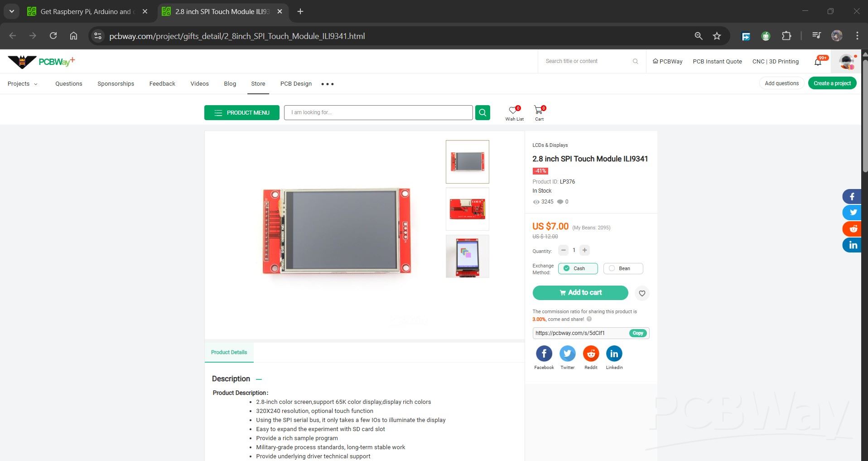The height and width of the screenshot is (461, 868).
Task: Open the three-dots more navigation menu
Action: click(327, 84)
